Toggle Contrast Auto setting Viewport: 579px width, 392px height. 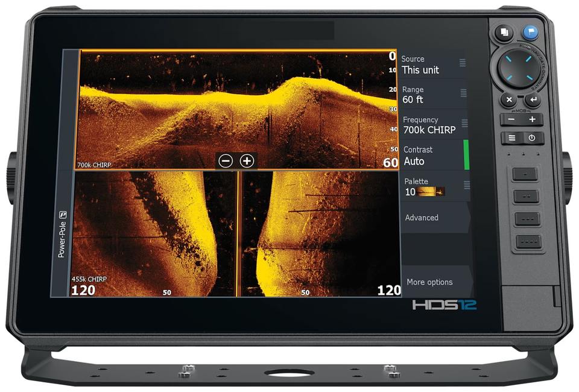435,156
